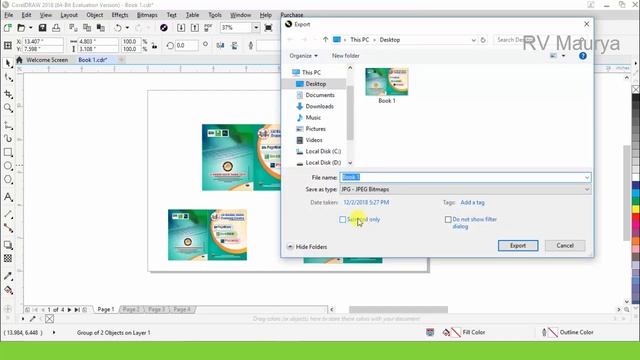Click the Export button

tap(518, 246)
